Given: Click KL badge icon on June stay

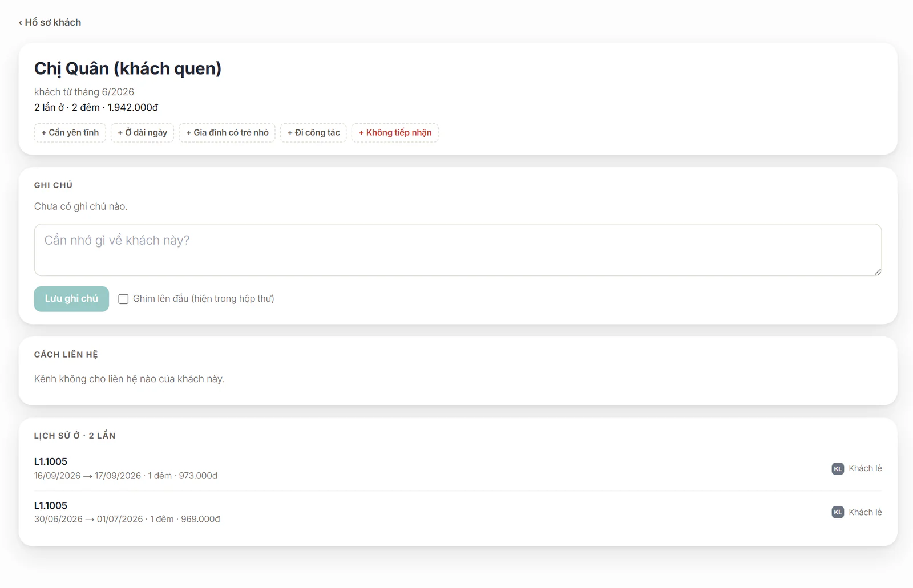Looking at the screenshot, I should coord(838,512).
